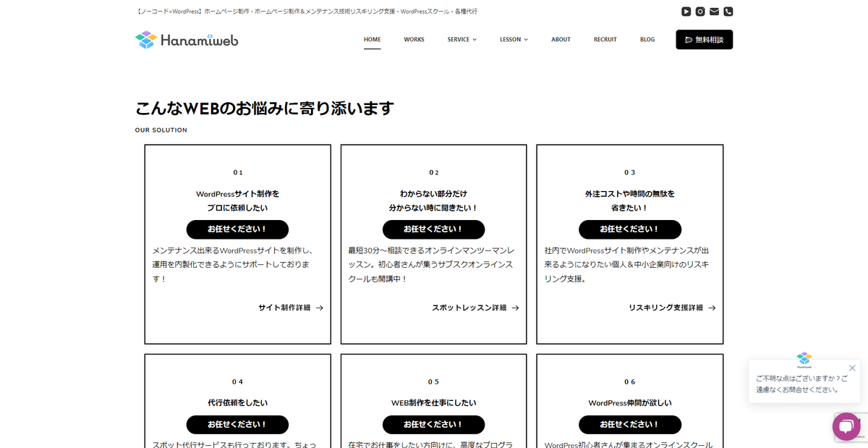Viewport: 868px width, 448px height.
Task: Open the リスキリング支援詳細 link
Action: (668, 308)
